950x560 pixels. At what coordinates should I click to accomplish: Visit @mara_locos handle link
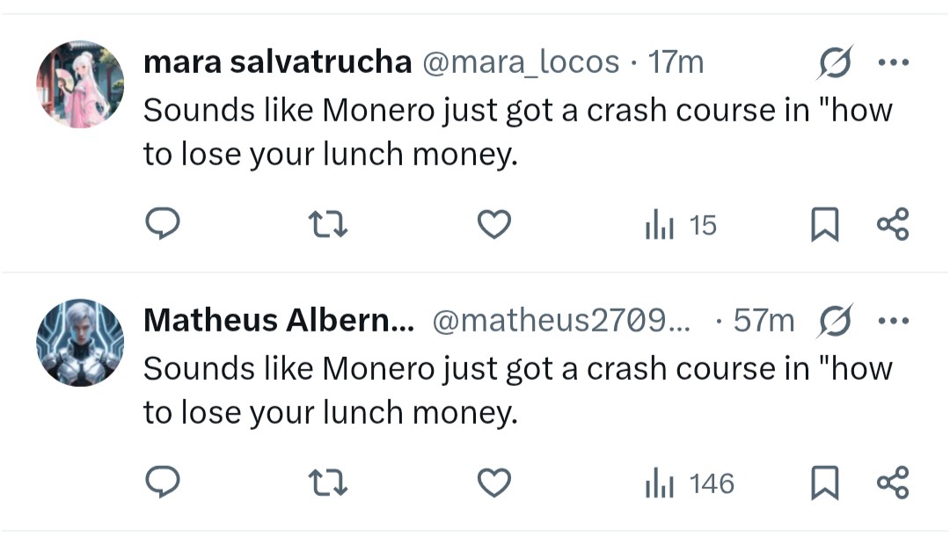[x=522, y=62]
